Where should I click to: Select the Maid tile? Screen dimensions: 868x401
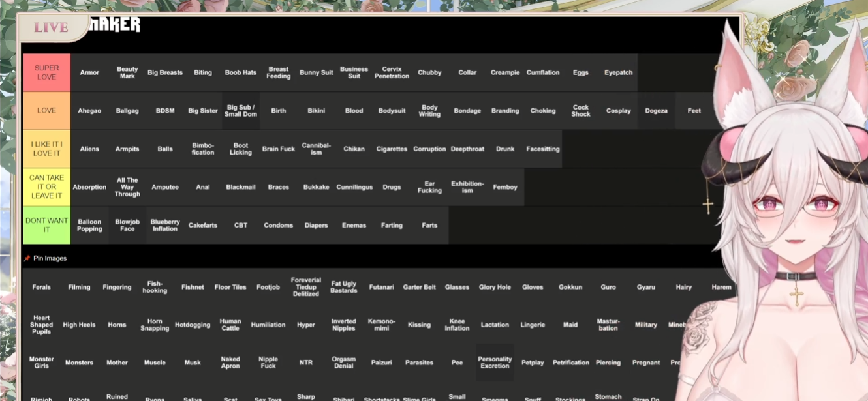pyautogui.click(x=570, y=325)
